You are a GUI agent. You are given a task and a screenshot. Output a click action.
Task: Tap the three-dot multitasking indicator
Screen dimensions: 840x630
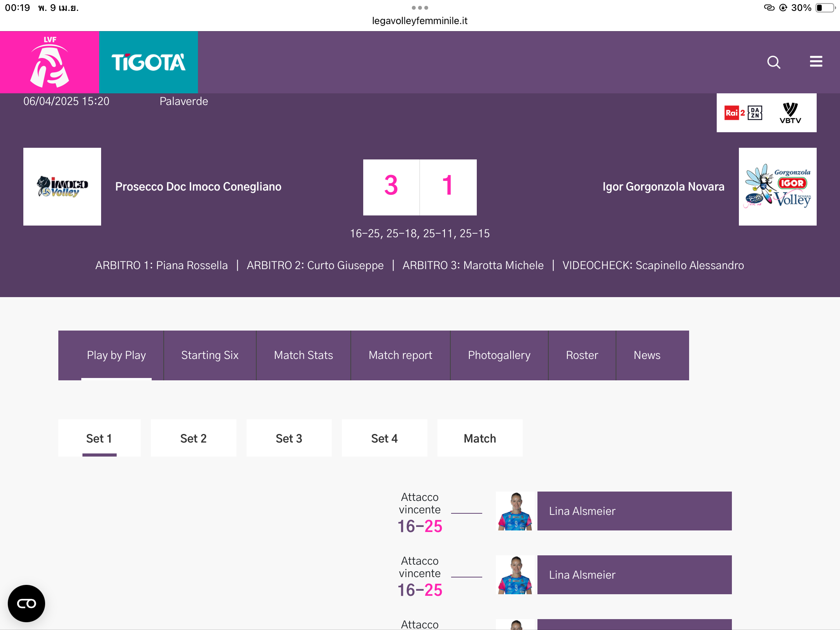click(x=420, y=8)
